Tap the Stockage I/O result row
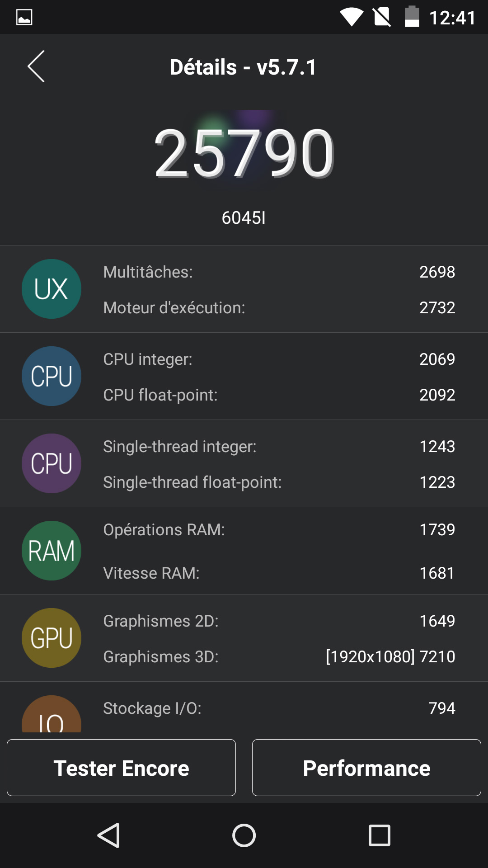Viewport: 488px width, 868px height. coord(279,708)
